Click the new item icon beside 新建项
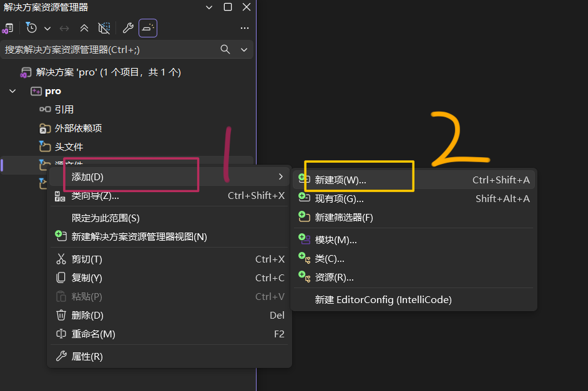This screenshot has height=391, width=588. point(304,178)
